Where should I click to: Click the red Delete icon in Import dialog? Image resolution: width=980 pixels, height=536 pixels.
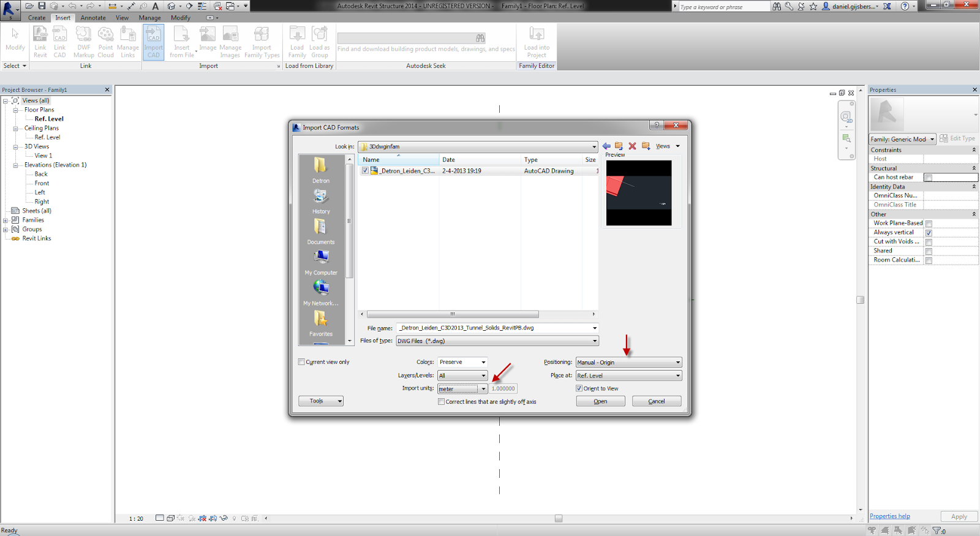click(x=632, y=146)
